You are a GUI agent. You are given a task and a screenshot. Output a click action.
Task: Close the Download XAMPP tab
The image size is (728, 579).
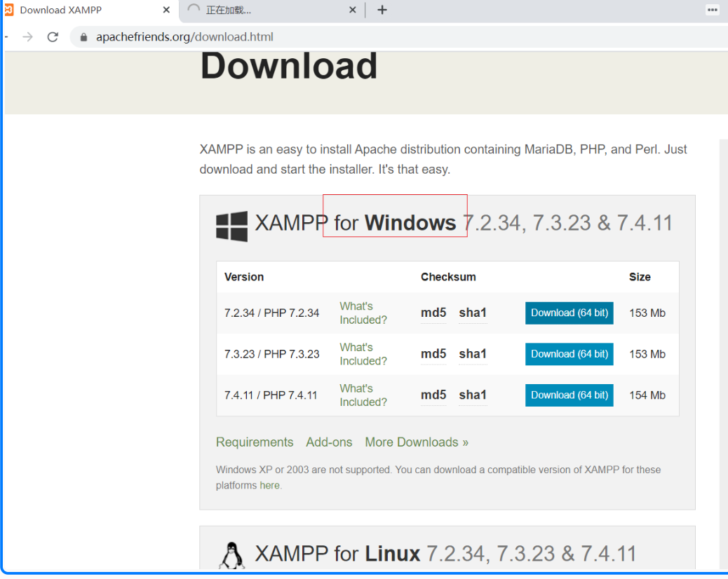coord(166,10)
